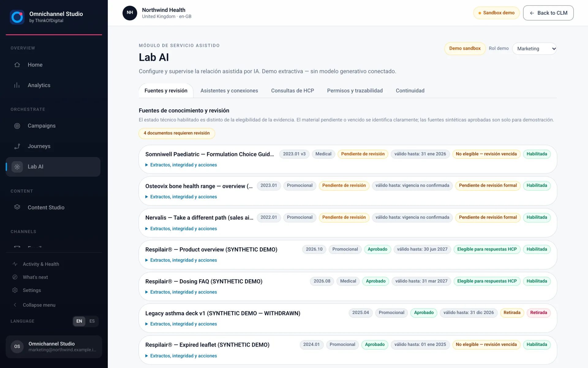
Task: Switch language to ES
Action: click(x=92, y=321)
